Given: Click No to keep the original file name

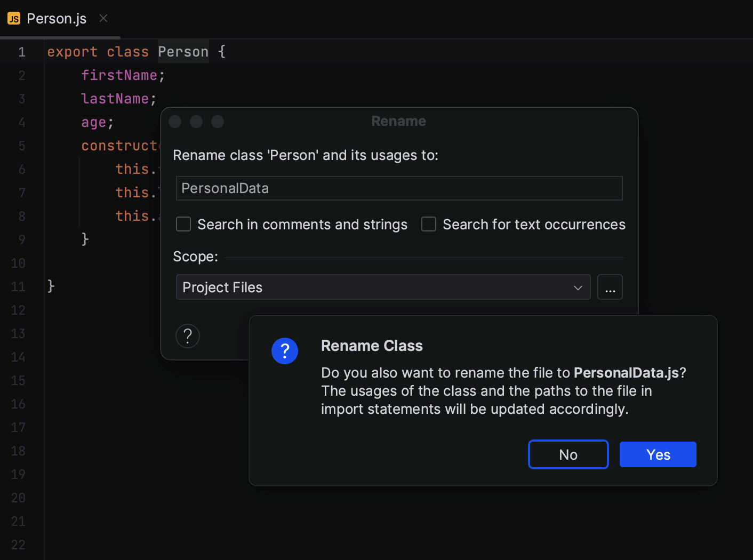Looking at the screenshot, I should click(568, 454).
